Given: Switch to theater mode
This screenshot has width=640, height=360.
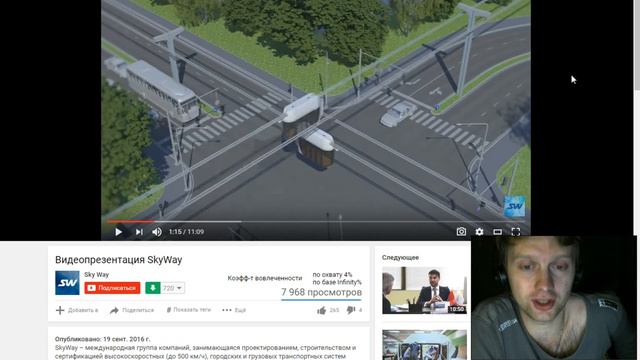Looking at the screenshot, I should point(497,232).
